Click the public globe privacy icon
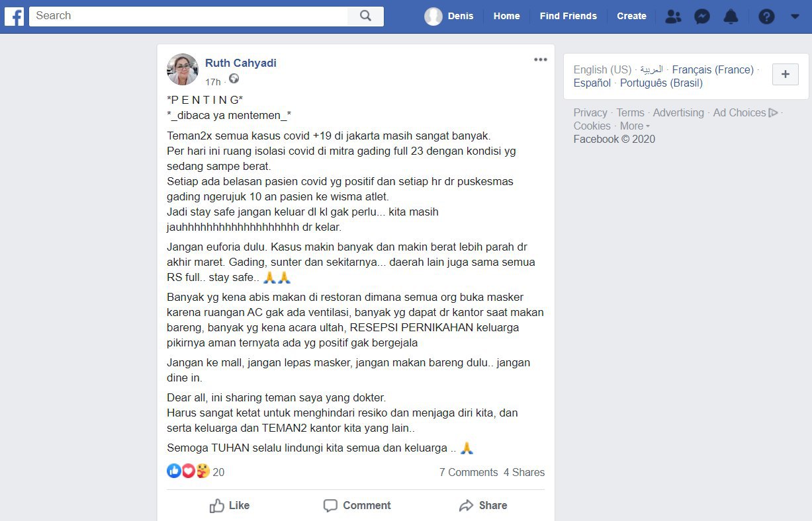812x521 pixels. coord(234,79)
